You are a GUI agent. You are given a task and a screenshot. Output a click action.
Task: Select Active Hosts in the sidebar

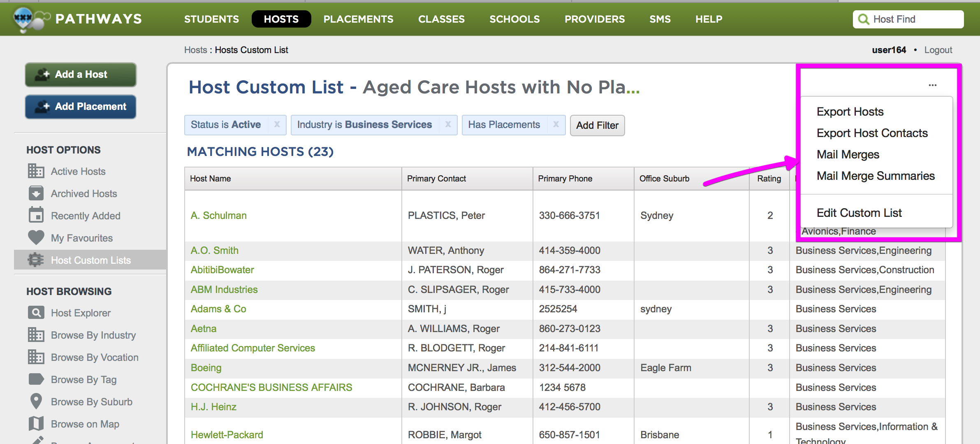78,171
